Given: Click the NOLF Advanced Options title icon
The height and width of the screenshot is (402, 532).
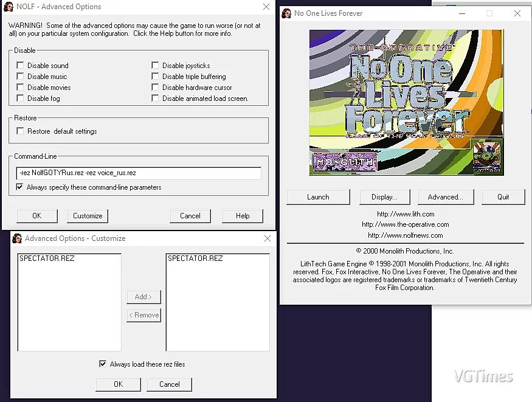Looking at the screenshot, I should point(9,7).
